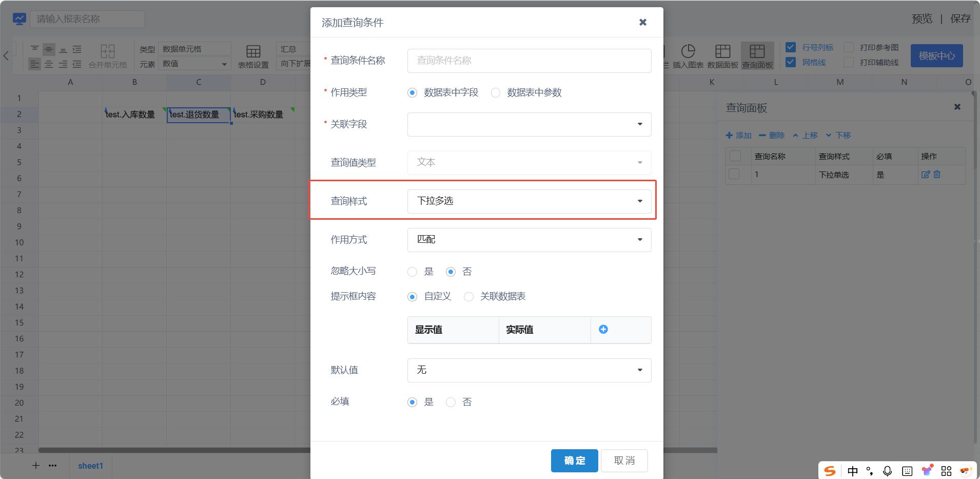Screen dimensions: 980x479
Task: Open the 默认值 dropdown showing 无
Action: tap(529, 370)
